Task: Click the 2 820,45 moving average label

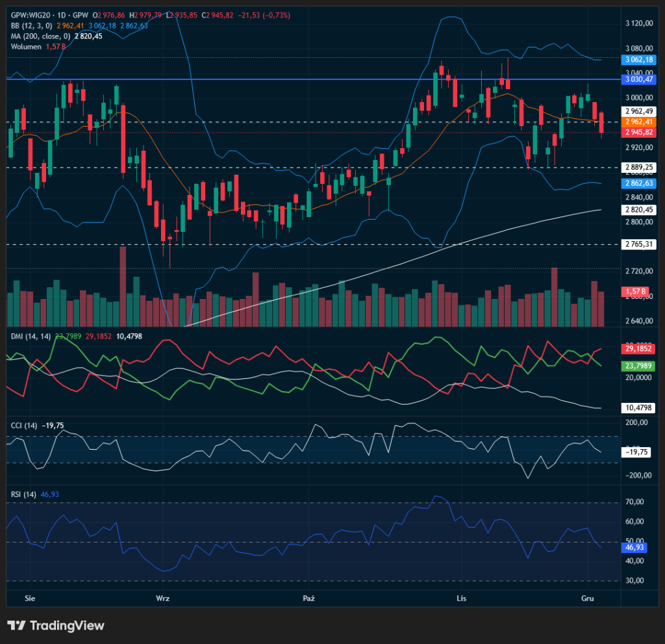Action: click(x=638, y=210)
